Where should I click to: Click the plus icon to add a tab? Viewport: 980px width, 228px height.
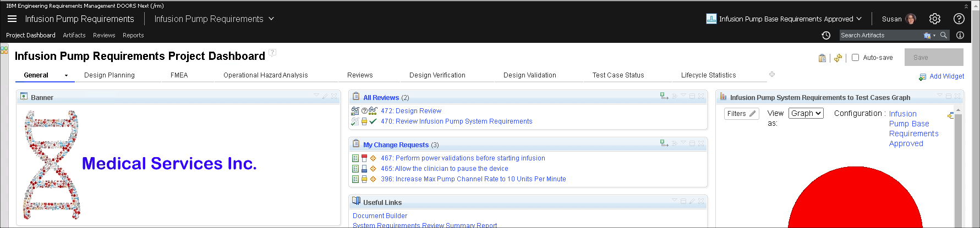coord(772,74)
